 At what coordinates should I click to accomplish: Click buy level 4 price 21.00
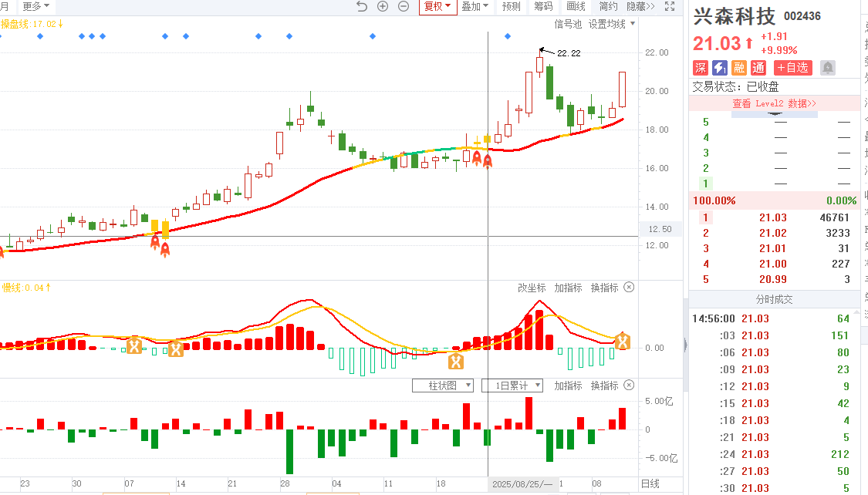(773, 264)
